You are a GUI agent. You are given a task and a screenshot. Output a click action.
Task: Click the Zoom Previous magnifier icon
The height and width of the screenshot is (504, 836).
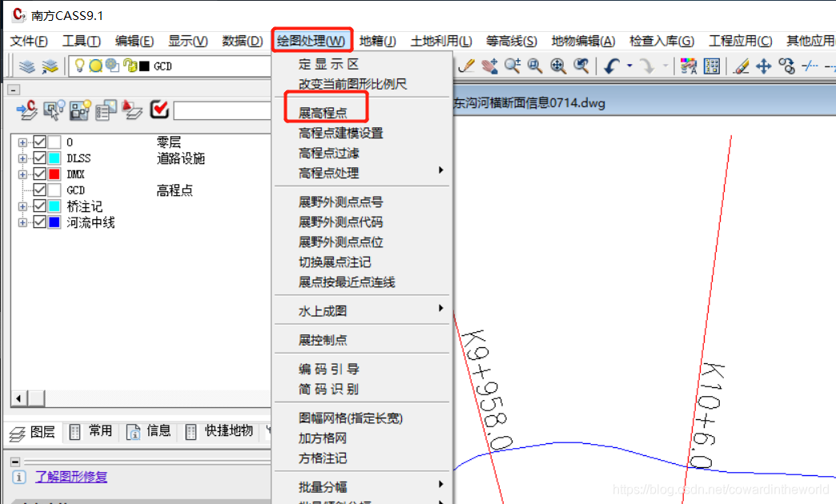[581, 66]
